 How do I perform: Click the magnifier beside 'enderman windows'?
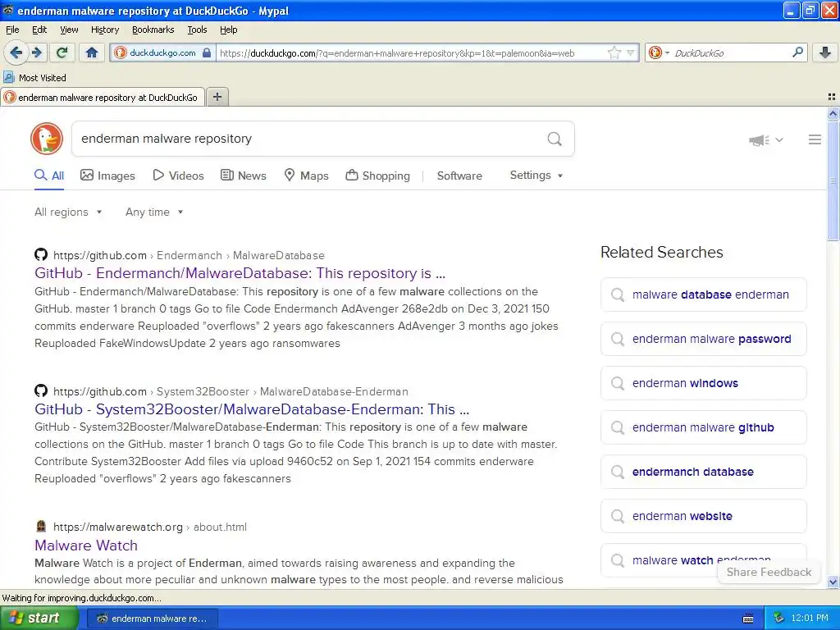(618, 383)
